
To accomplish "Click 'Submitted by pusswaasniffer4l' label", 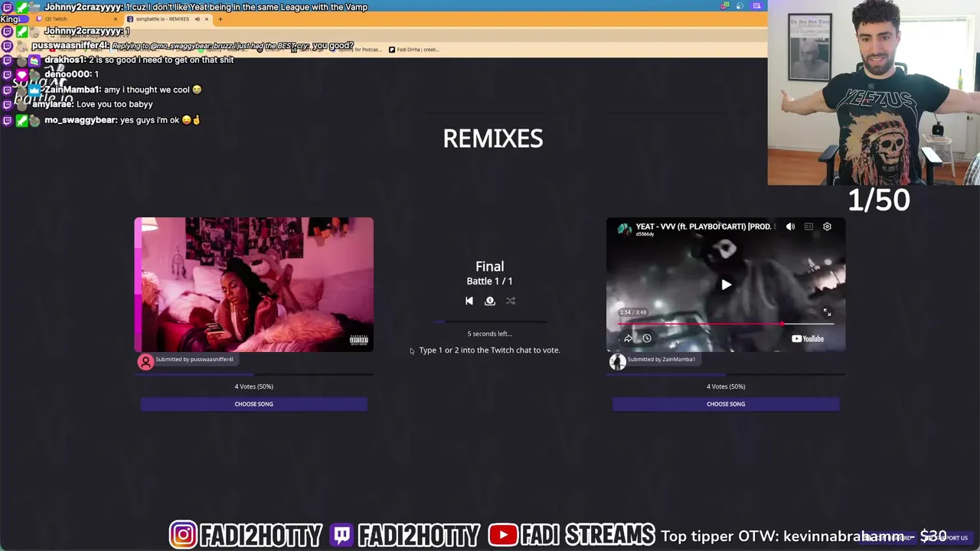I will tap(194, 359).
